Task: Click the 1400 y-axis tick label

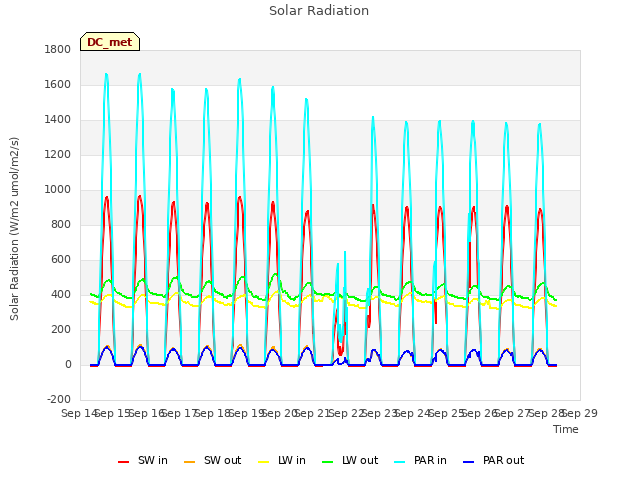Action: pos(58,120)
